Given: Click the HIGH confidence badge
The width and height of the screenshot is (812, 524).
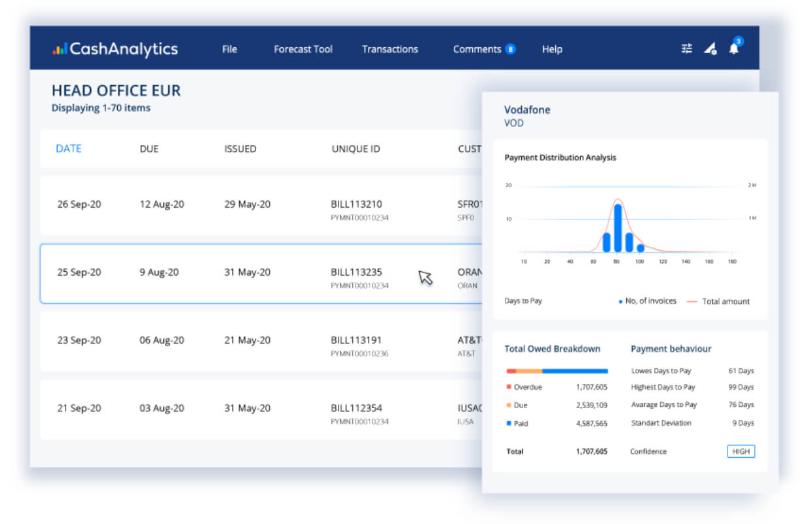Looking at the screenshot, I should click(x=741, y=451).
